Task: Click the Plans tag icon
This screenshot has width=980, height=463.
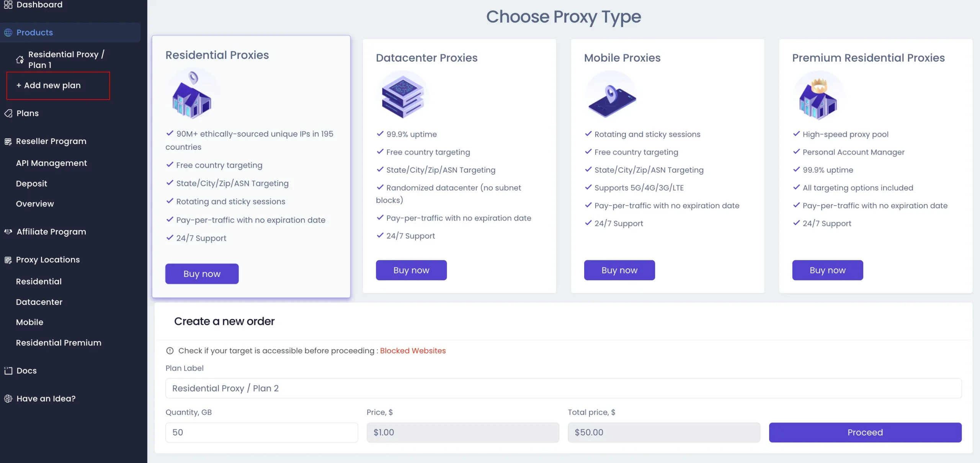Action: coord(8,113)
